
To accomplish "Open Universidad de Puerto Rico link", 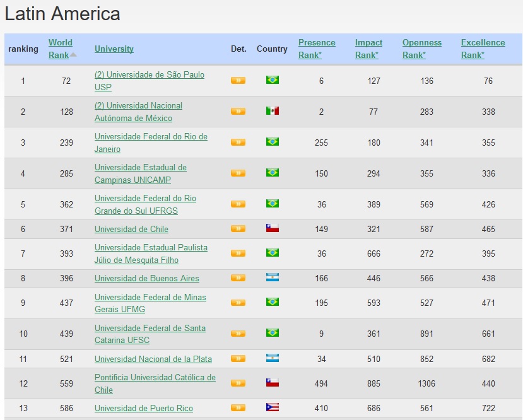I will point(143,408).
